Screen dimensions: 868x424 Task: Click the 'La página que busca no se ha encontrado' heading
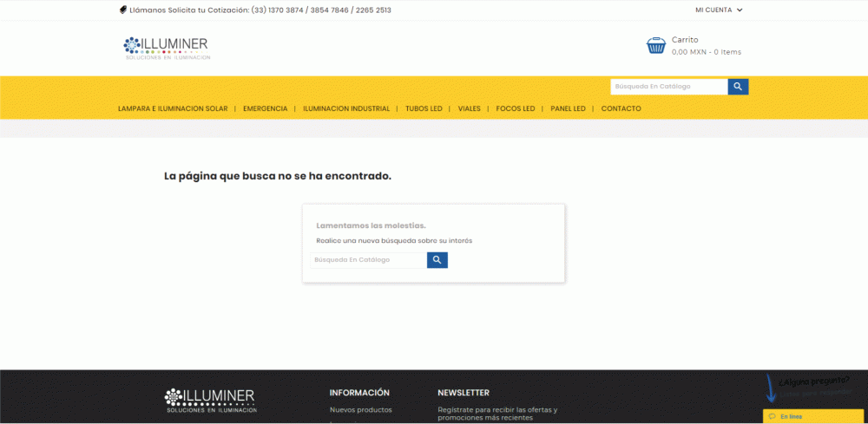[278, 176]
